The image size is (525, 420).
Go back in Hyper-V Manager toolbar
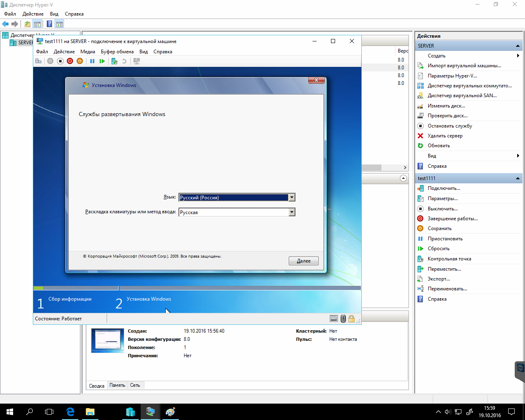click(5, 24)
